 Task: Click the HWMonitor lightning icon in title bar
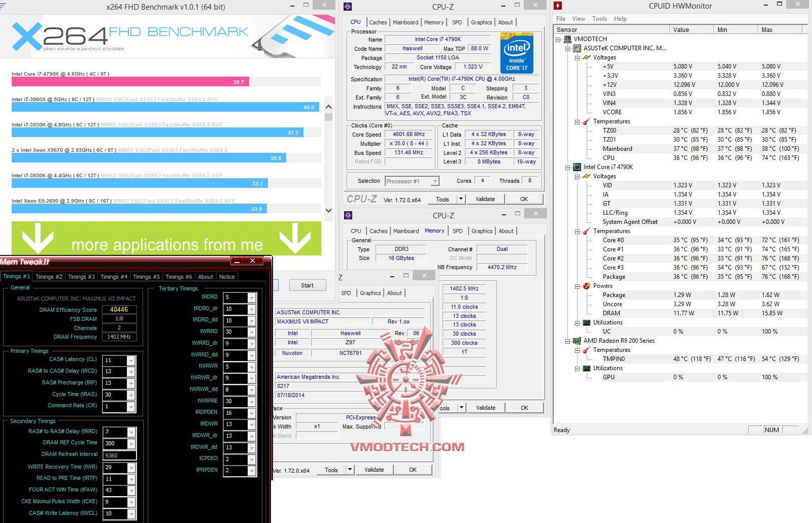(558, 6)
